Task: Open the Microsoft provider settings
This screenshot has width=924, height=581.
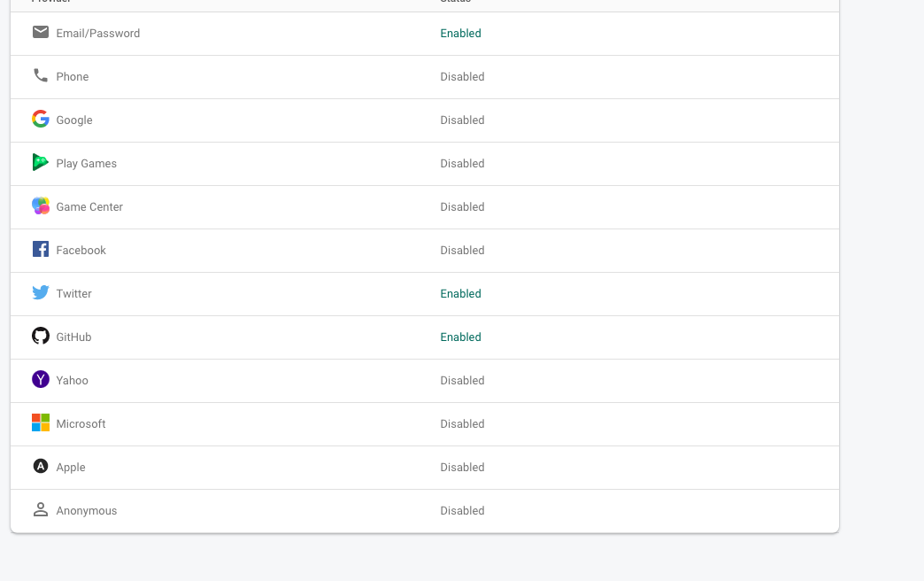Action: (x=425, y=425)
